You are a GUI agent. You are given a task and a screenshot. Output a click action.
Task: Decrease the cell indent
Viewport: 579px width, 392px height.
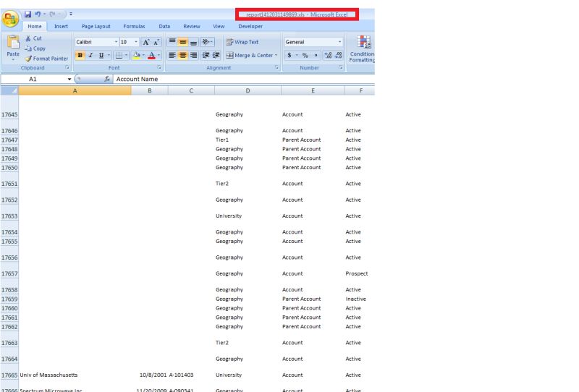click(206, 56)
